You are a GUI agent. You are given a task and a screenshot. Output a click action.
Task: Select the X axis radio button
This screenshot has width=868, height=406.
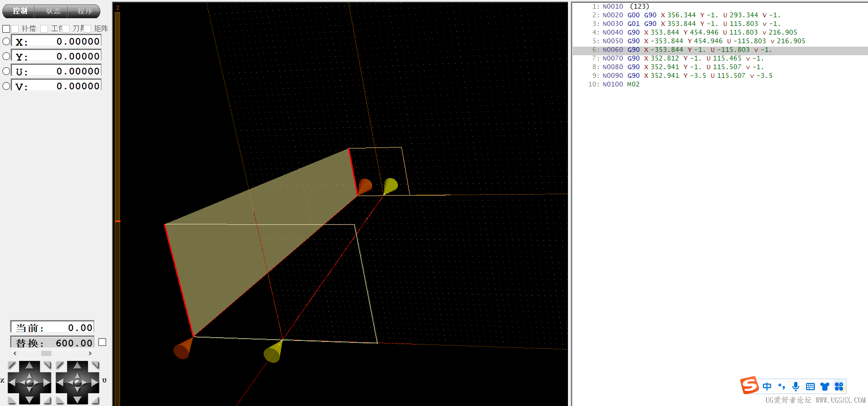pos(6,41)
